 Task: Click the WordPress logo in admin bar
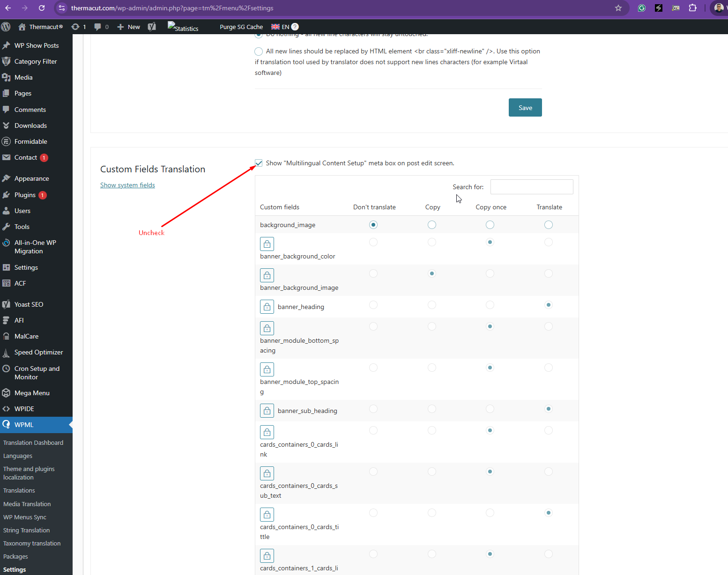click(6, 27)
